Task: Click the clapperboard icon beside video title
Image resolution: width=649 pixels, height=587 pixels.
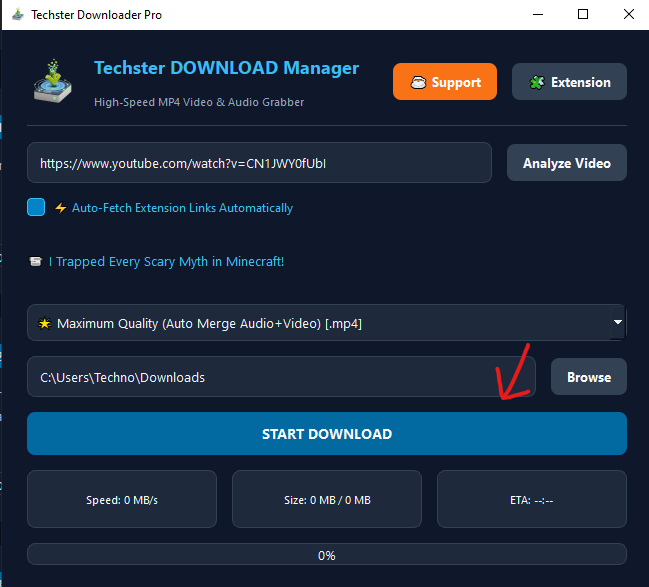Action: coord(36,262)
